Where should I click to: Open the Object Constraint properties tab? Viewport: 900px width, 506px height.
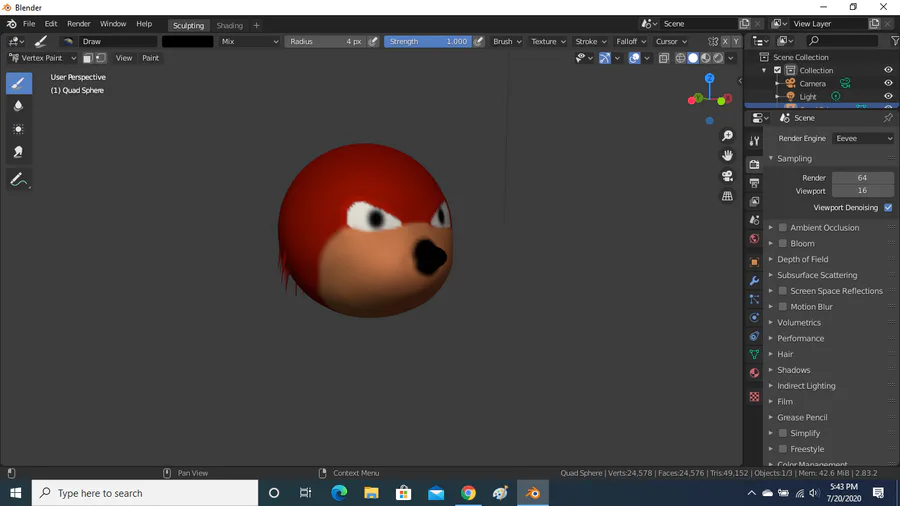[754, 336]
